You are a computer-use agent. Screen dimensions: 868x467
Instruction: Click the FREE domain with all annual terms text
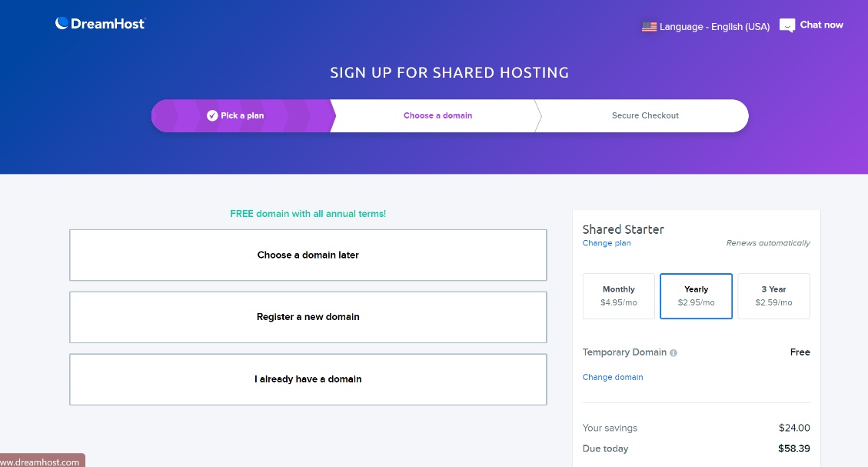(308, 213)
